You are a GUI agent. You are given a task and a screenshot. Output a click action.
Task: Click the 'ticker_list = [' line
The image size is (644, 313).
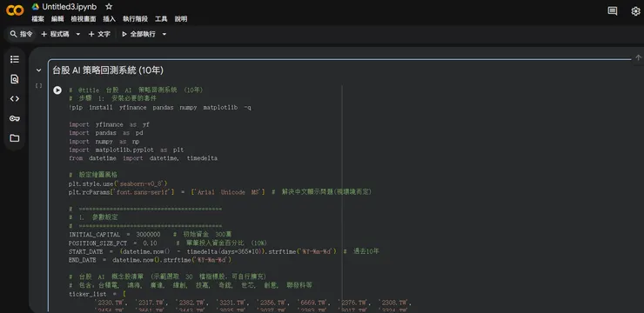pyautogui.click(x=97, y=294)
